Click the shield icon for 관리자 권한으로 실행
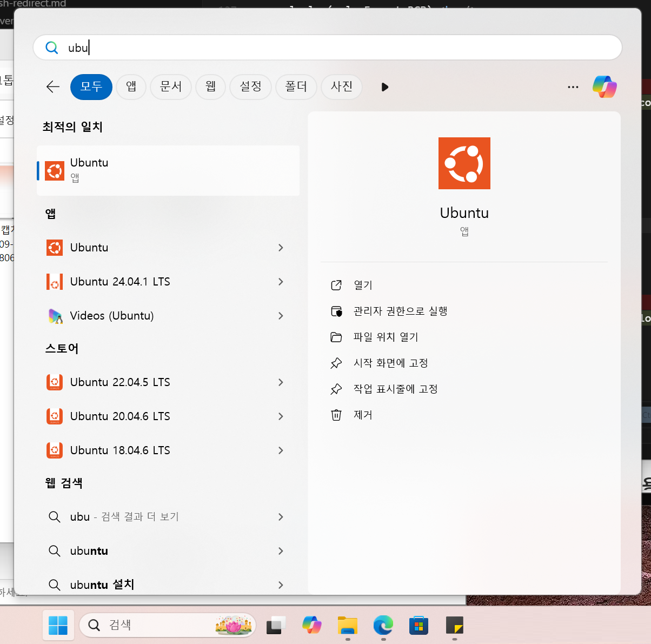Image resolution: width=651 pixels, height=644 pixels. pyautogui.click(x=336, y=311)
